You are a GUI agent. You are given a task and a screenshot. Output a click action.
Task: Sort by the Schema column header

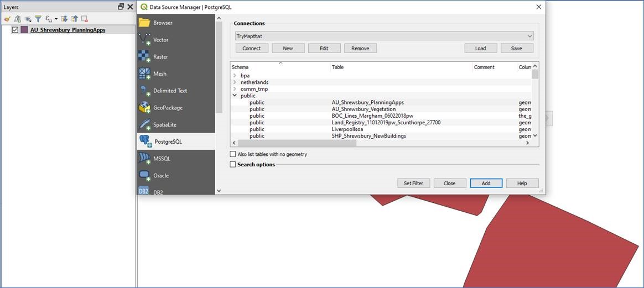[280, 67]
